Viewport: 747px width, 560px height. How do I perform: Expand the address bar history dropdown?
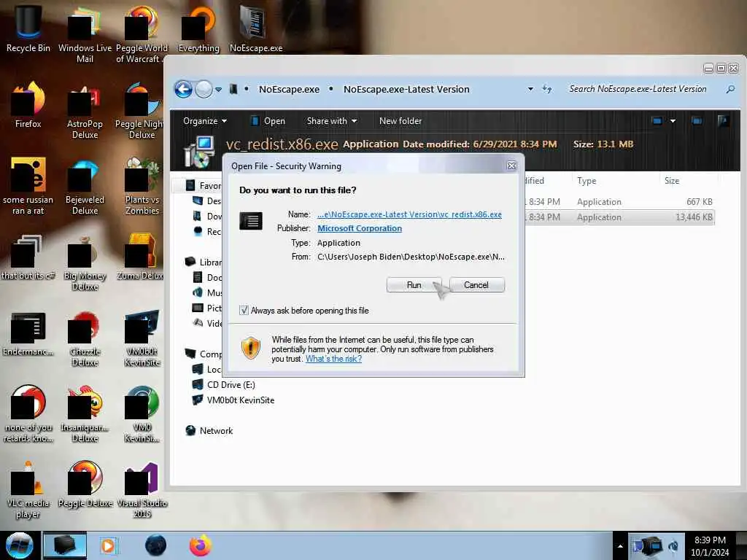(x=530, y=89)
